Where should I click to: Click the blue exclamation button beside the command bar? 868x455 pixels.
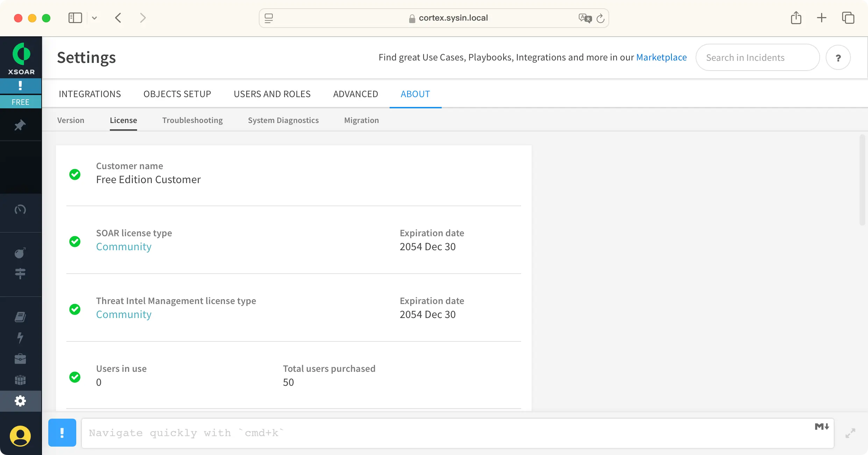coord(62,433)
